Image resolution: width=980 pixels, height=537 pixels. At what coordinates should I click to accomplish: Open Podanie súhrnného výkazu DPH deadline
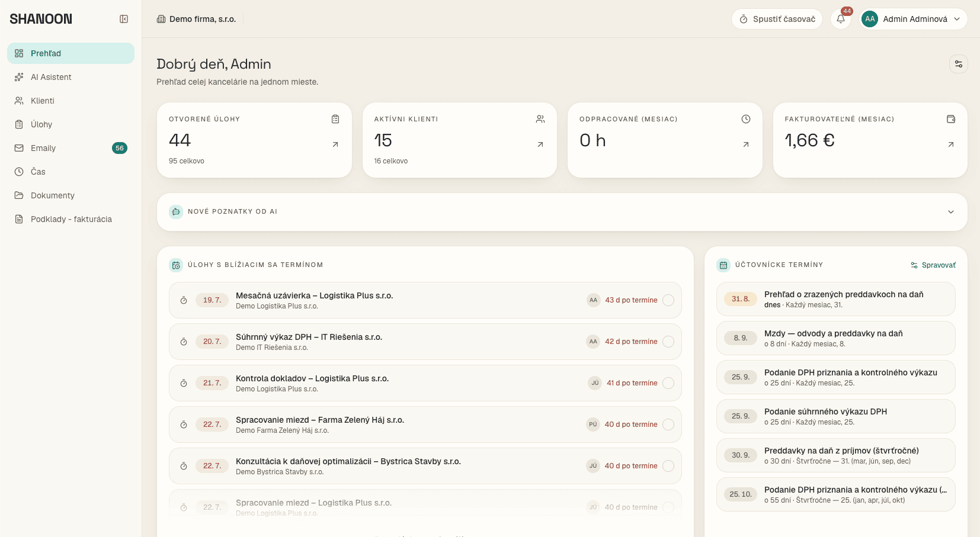pyautogui.click(x=835, y=416)
